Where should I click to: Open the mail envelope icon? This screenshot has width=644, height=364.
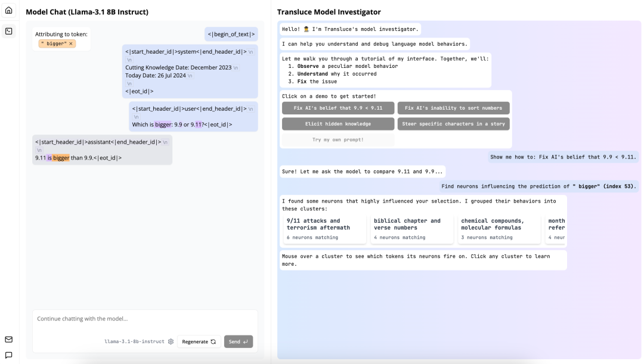click(x=8, y=340)
